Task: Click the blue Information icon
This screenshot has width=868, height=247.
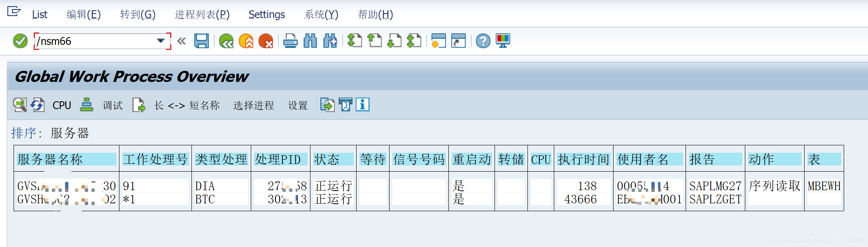Action: pyautogui.click(x=363, y=105)
